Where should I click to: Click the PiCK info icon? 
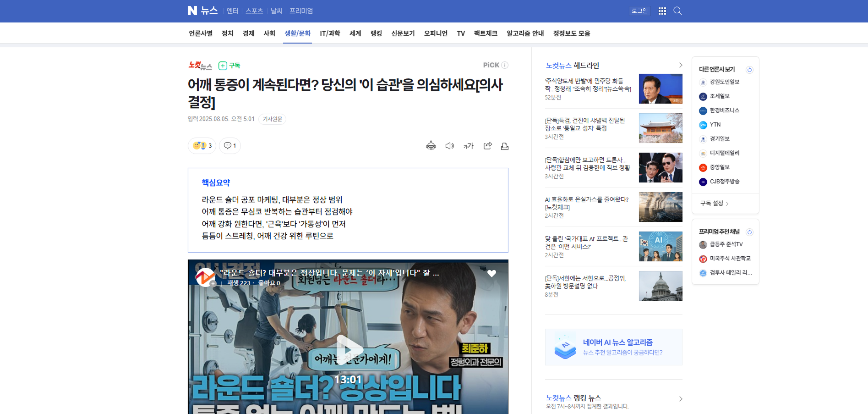tap(505, 65)
